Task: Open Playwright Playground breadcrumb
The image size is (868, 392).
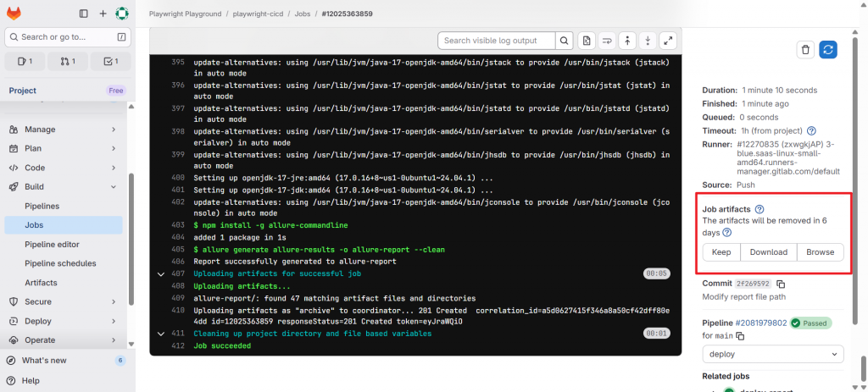Action: (185, 14)
